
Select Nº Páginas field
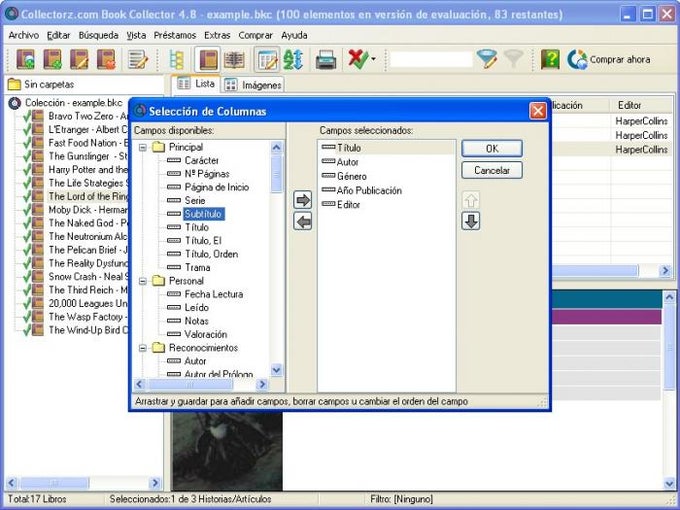point(207,174)
